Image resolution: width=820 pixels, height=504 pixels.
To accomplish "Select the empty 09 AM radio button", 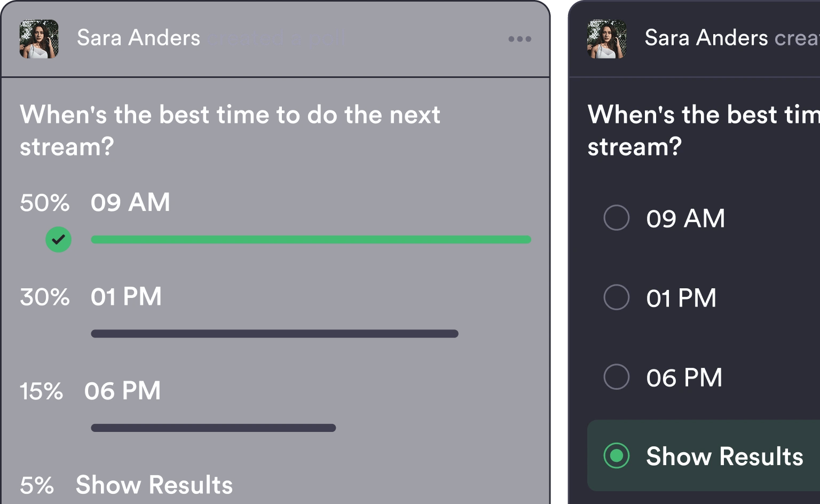I will 617,218.
